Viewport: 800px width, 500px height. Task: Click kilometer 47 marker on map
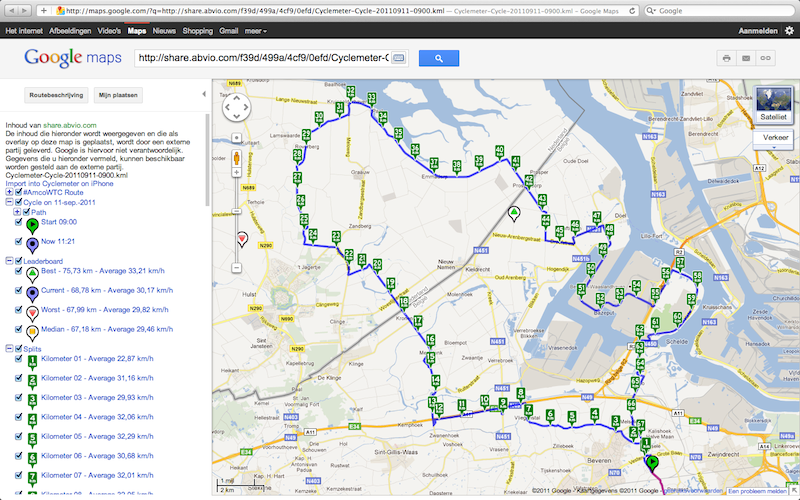[596, 217]
